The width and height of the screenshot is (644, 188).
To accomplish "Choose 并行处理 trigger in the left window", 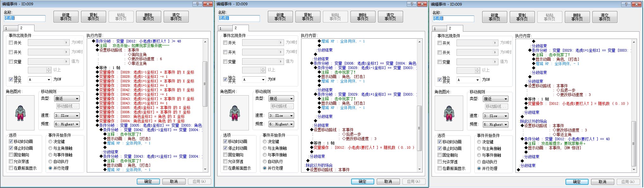I will pos(50,168).
